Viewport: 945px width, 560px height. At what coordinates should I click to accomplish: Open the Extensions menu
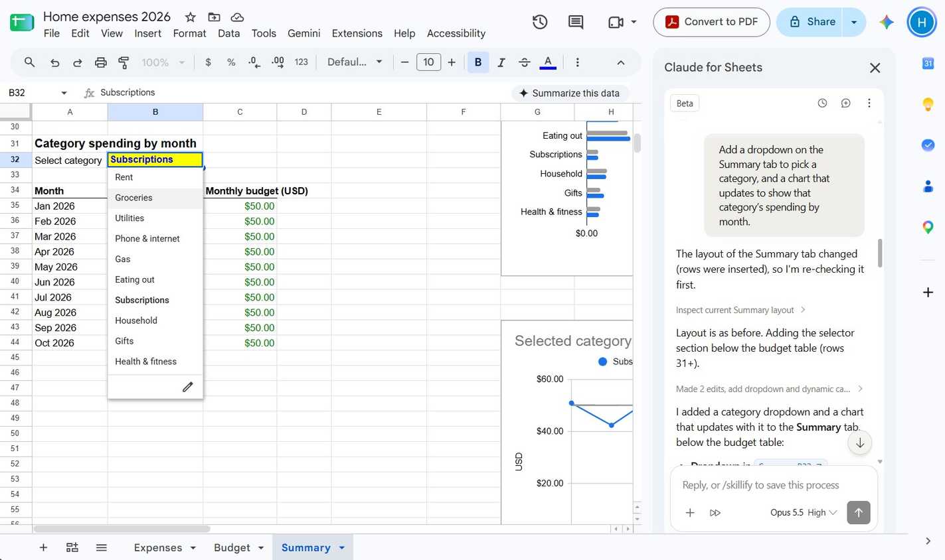(x=357, y=33)
